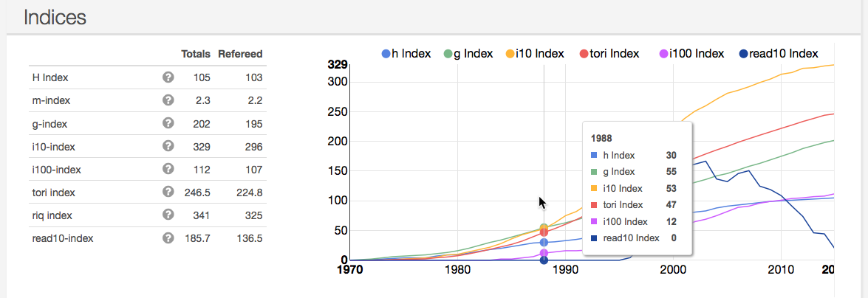The image size is (868, 298).
Task: Click the m-index help question mark
Action: 168,100
